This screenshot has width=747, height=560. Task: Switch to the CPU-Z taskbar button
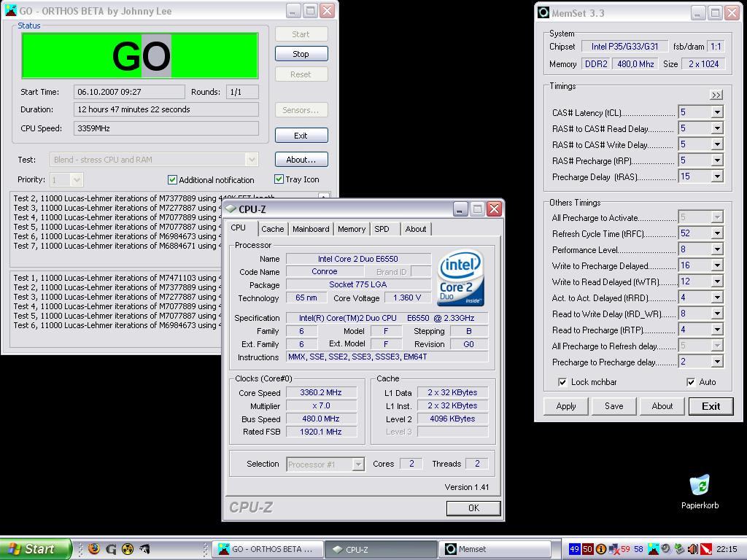click(x=382, y=549)
